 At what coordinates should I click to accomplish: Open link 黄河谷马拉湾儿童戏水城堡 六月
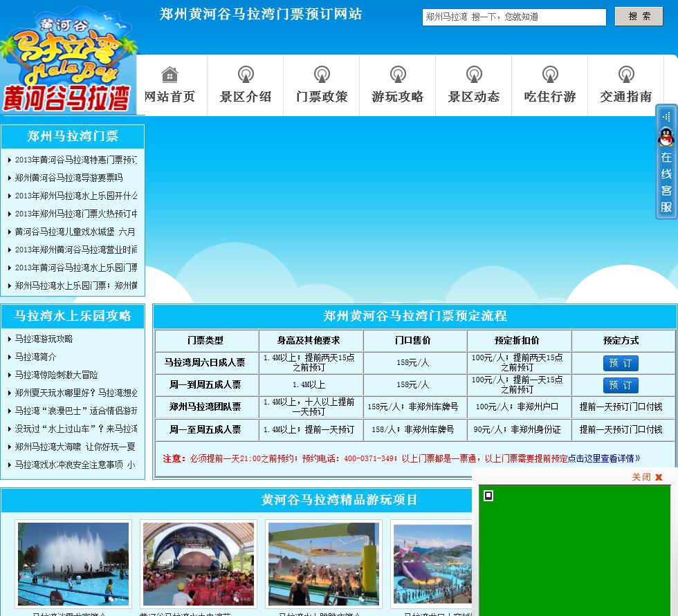tap(75, 232)
